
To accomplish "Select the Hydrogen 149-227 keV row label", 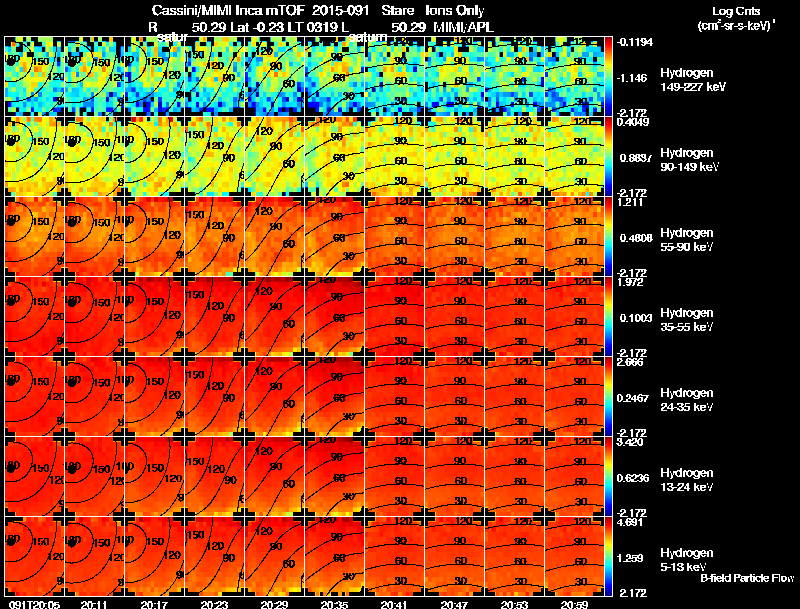I will [x=693, y=80].
